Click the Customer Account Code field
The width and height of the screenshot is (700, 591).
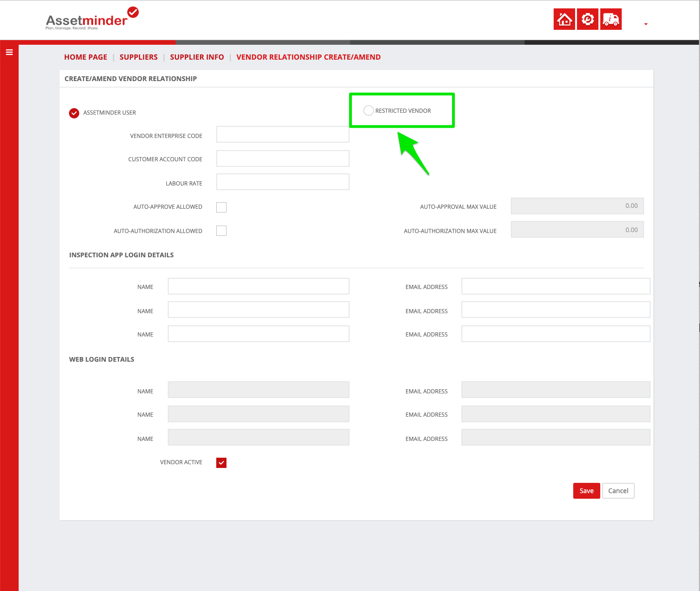(283, 158)
